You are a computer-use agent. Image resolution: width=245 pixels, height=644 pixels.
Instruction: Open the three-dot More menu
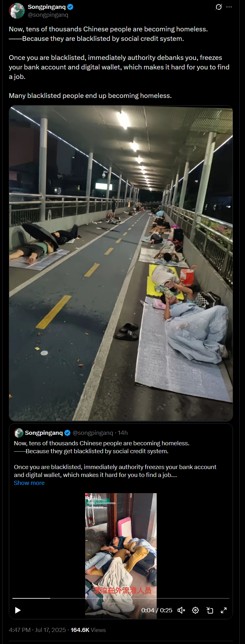[229, 7]
